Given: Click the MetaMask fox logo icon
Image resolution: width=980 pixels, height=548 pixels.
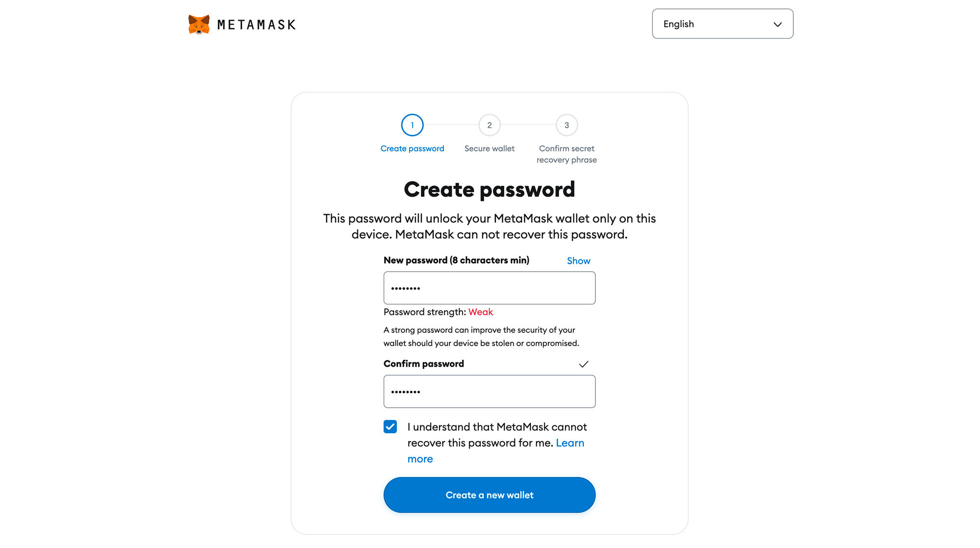Looking at the screenshot, I should 199,24.
